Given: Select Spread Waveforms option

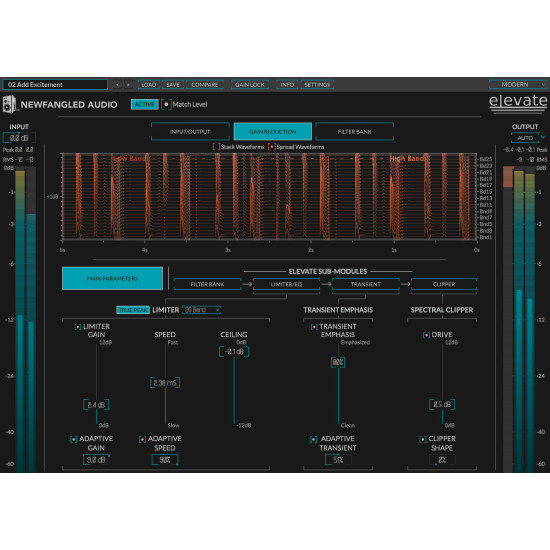Looking at the screenshot, I should (x=272, y=147).
